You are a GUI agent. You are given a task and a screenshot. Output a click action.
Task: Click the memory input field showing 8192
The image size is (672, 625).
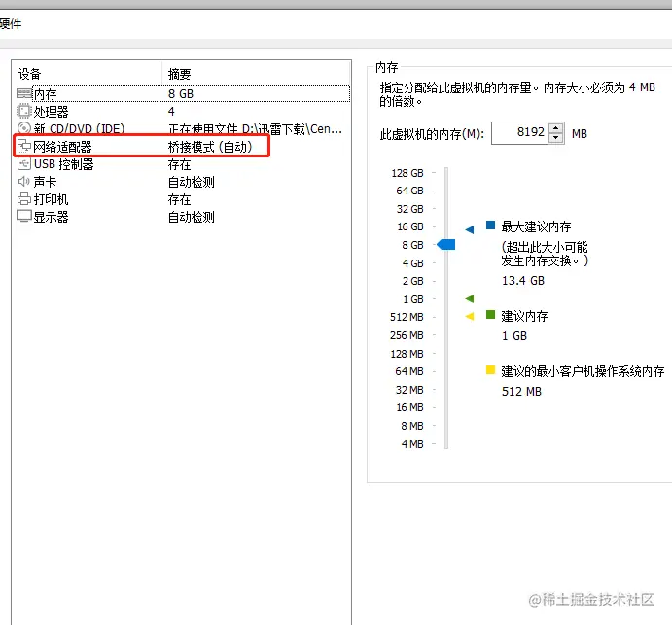pyautogui.click(x=519, y=133)
